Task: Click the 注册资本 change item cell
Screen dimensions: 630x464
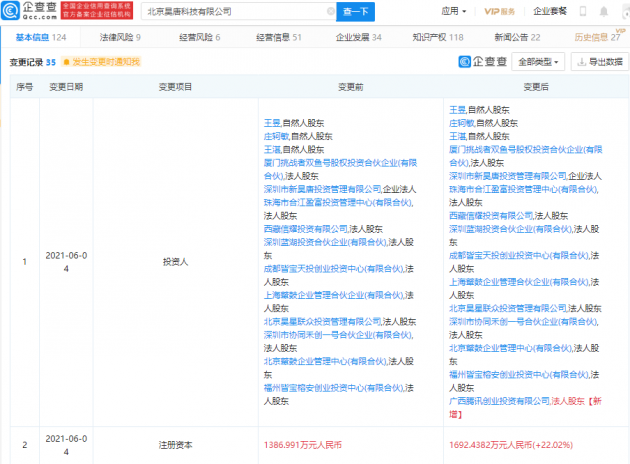Action: [175, 445]
